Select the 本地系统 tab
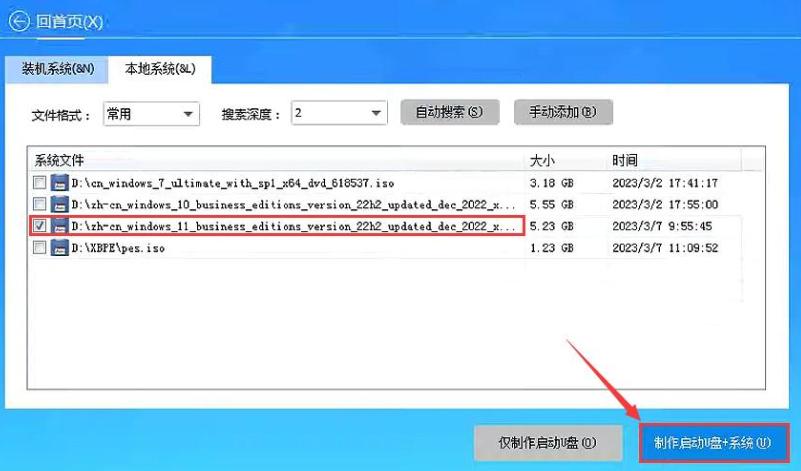This screenshot has height=471, width=801. (160, 69)
